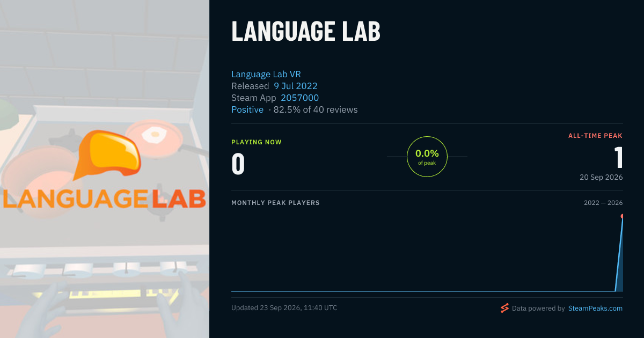
Task: Click the 82.5% of 40 reviews text
Action: pyautogui.click(x=316, y=109)
